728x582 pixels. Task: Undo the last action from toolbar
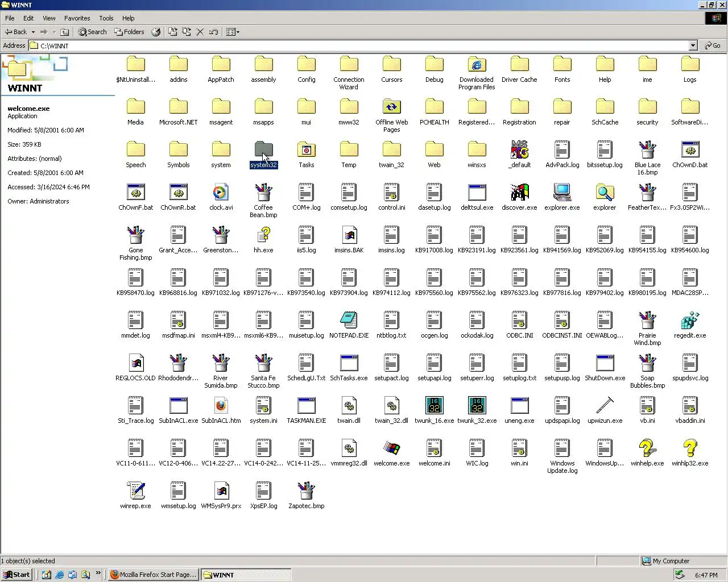[x=213, y=32]
